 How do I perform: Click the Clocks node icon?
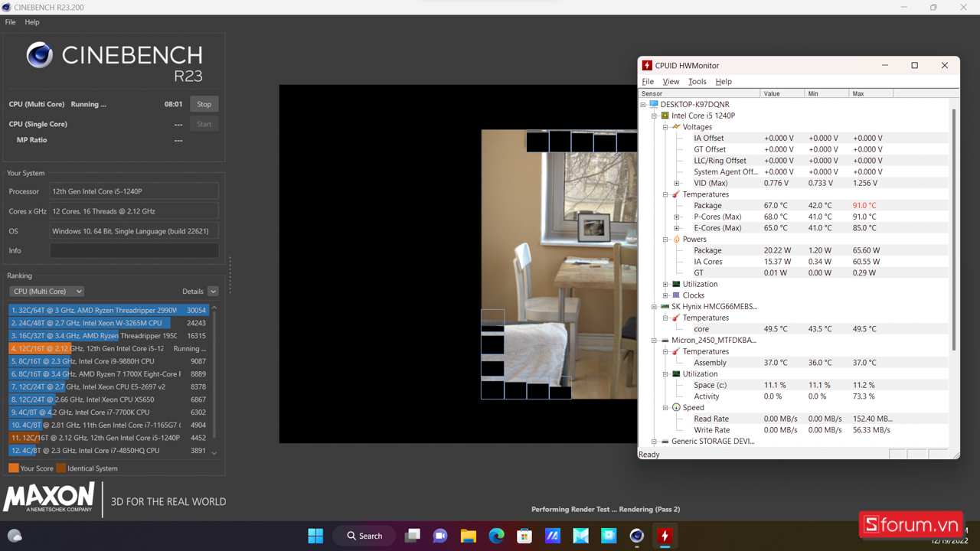pos(676,295)
